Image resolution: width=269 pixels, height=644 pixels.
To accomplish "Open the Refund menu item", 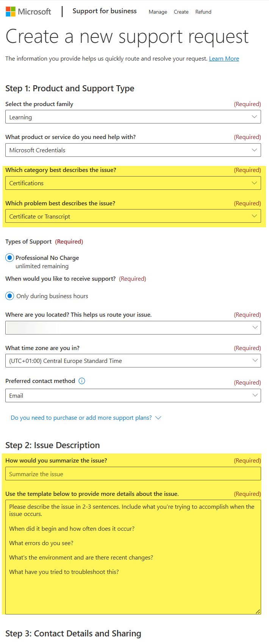I will tap(203, 12).
